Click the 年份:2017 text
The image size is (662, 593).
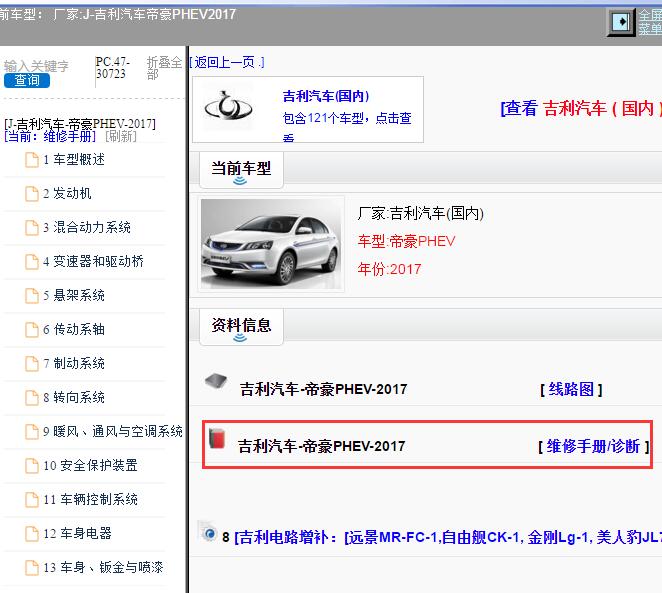(389, 269)
